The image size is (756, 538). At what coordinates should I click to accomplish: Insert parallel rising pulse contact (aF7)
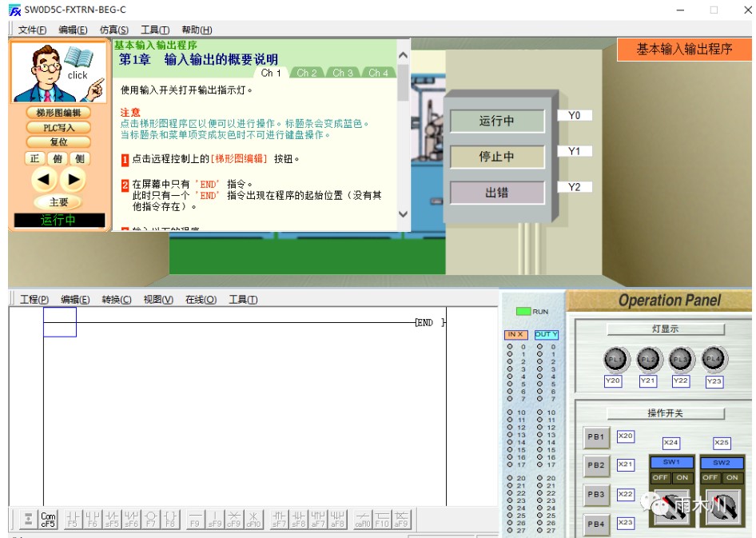tap(318, 519)
